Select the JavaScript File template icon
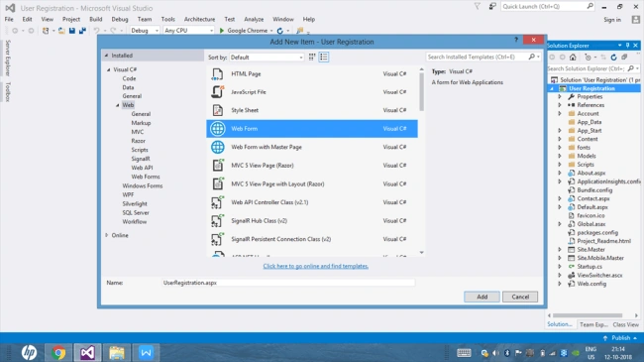Viewport: 644px width, 362px height. click(217, 92)
